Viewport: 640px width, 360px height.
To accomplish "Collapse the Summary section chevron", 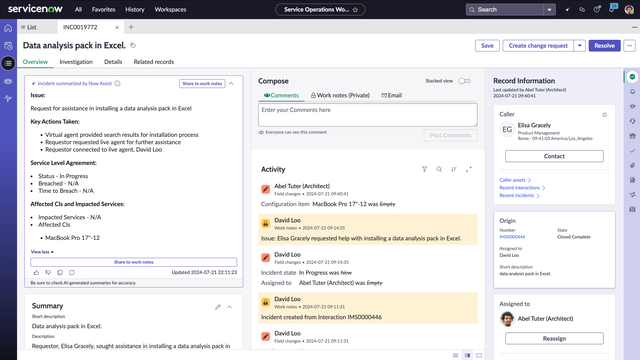I will pyautogui.click(x=230, y=307).
